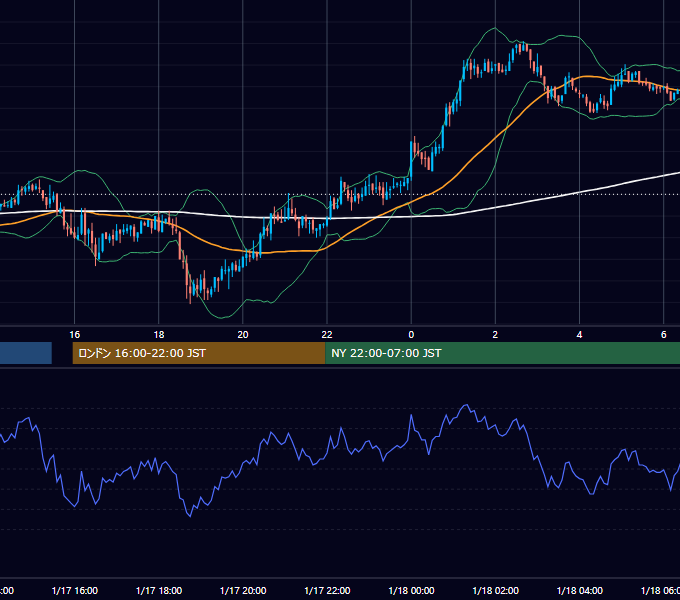
Task: Click the 1/17 22:00 date label
Action: tap(327, 590)
